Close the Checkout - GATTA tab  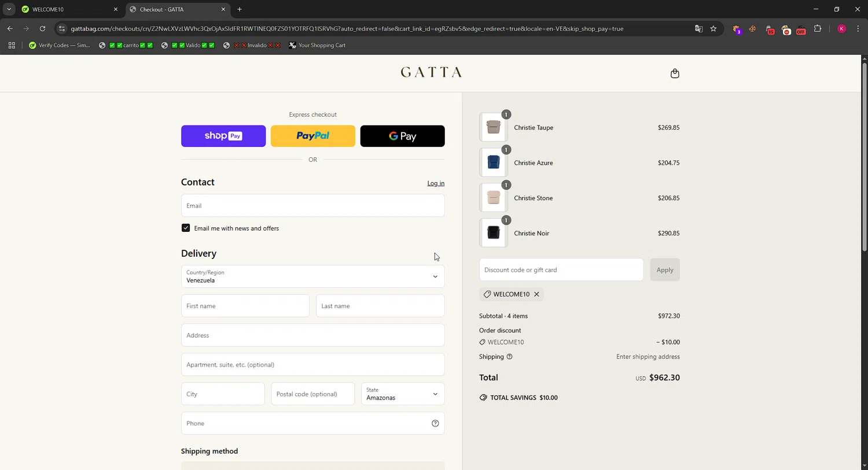coord(223,9)
